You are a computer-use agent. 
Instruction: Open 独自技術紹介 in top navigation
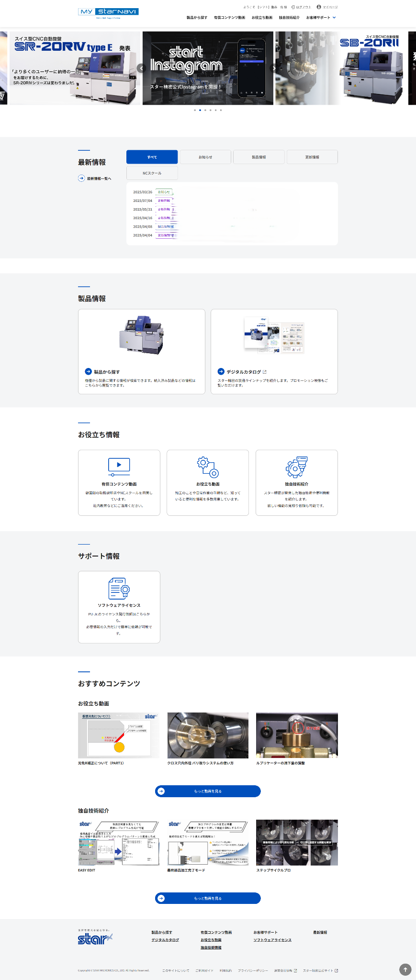pos(289,18)
